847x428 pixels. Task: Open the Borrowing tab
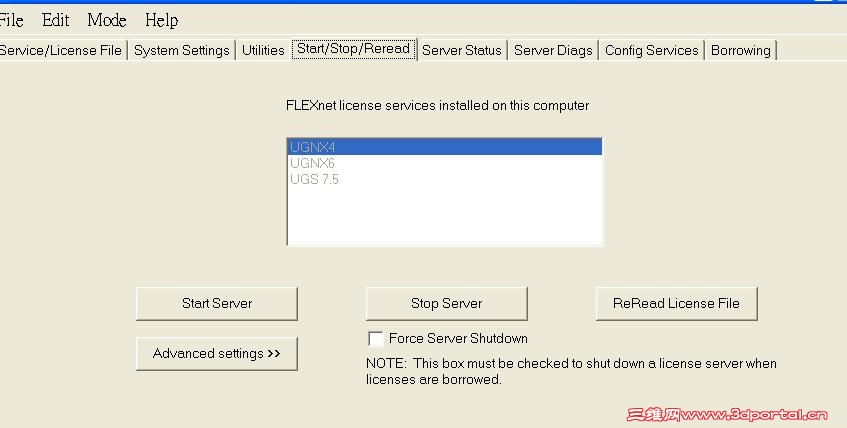[740, 50]
